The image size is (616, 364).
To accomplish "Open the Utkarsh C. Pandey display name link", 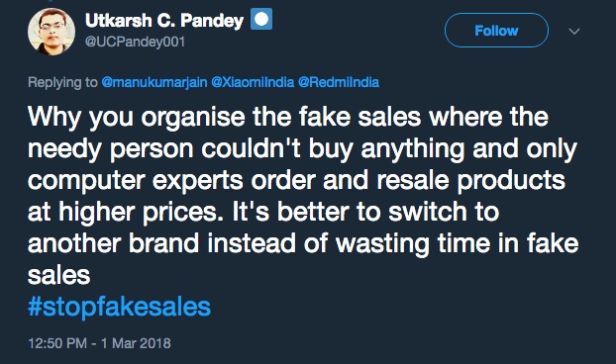I will click(x=164, y=21).
